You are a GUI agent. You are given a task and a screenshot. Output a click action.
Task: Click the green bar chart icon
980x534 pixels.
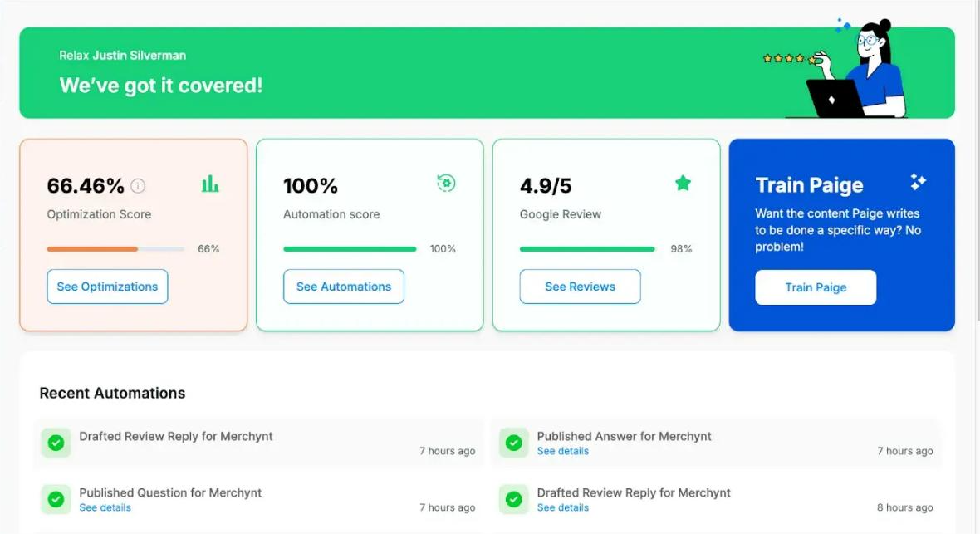(x=210, y=184)
